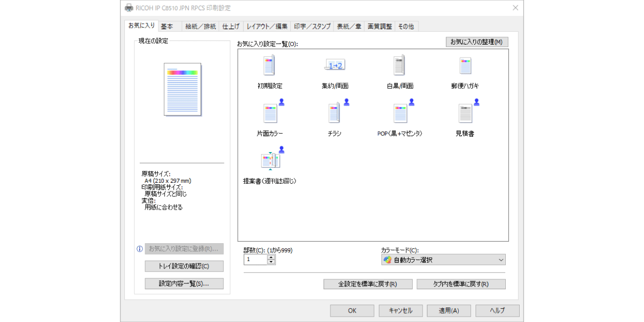Select the 初期設定 favorite preset icon
The width and height of the screenshot is (644, 322).
pyautogui.click(x=269, y=66)
